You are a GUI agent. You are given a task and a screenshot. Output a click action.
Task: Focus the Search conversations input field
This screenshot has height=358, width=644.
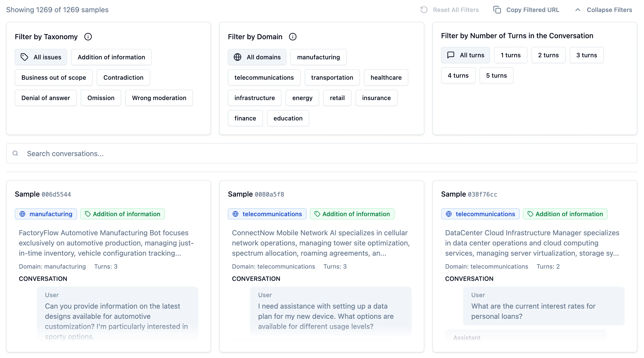[322, 153]
